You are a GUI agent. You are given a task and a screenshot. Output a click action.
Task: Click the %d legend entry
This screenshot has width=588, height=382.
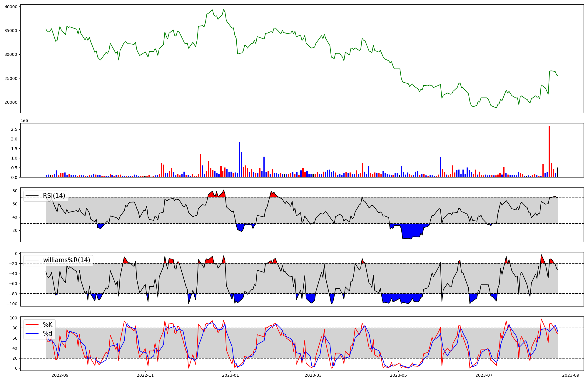click(48, 334)
